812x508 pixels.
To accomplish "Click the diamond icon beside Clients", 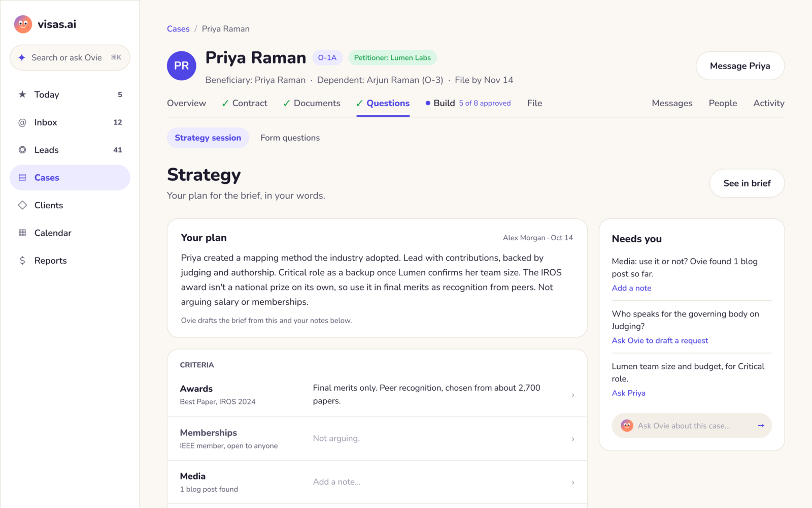I will 22,205.
